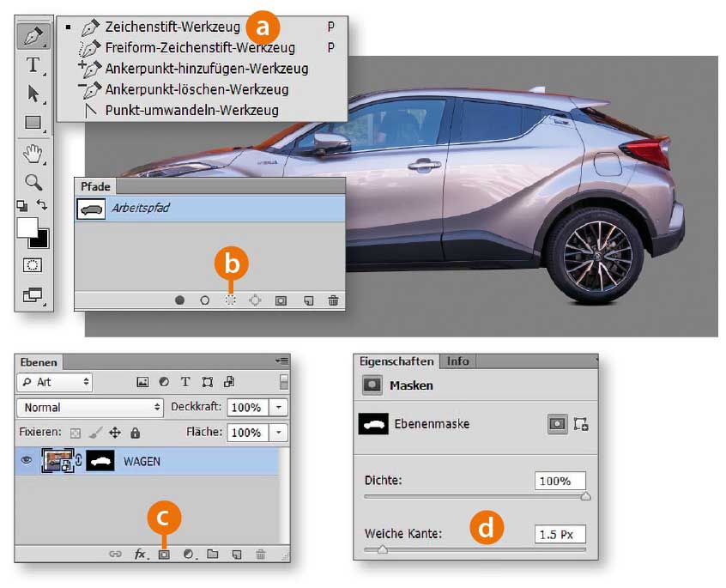Viewport: 726px width, 588px height.
Task: Select the Path Selection arrow tool
Action: (x=33, y=94)
